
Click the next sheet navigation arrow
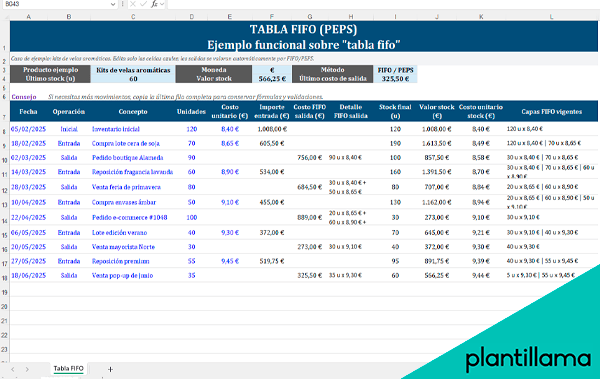point(27,369)
